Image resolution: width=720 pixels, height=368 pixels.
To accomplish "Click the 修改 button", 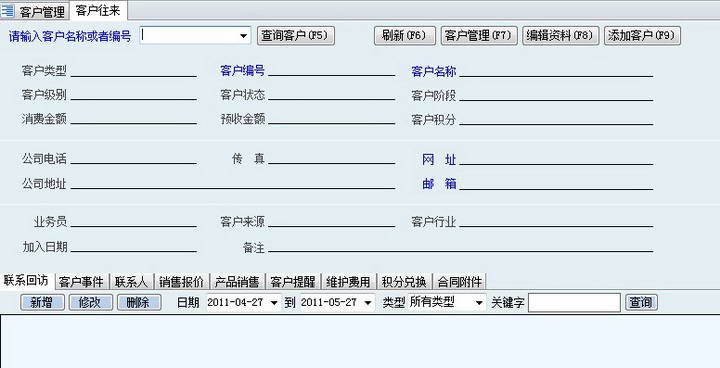I will click(x=90, y=302).
